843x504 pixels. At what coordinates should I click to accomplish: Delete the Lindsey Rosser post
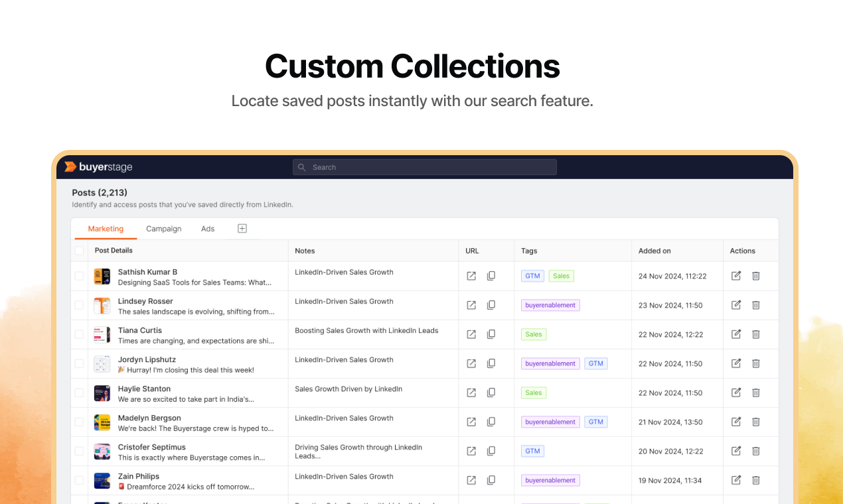(756, 305)
